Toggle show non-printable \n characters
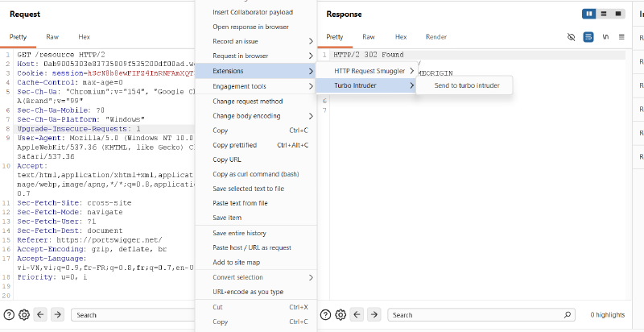The image size is (644, 332). point(605,37)
